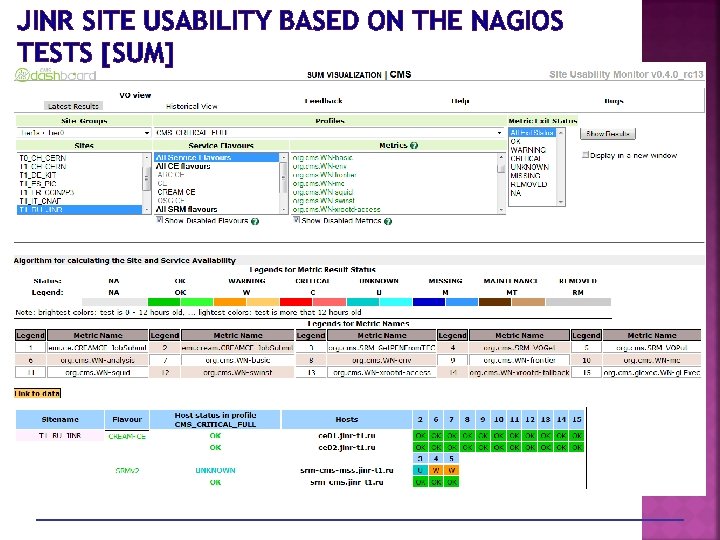Toggle Show Disabled Flavours checkbox
This screenshot has width=720, height=540.
coord(159,220)
